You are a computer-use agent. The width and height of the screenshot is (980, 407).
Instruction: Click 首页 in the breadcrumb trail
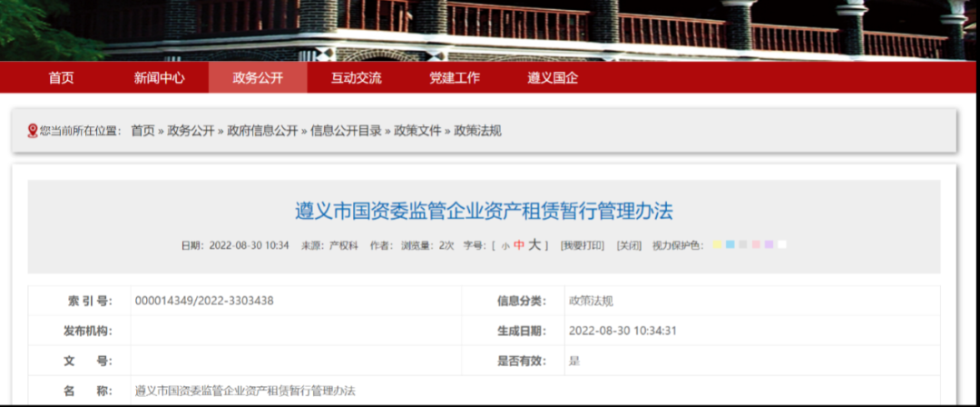[142, 131]
